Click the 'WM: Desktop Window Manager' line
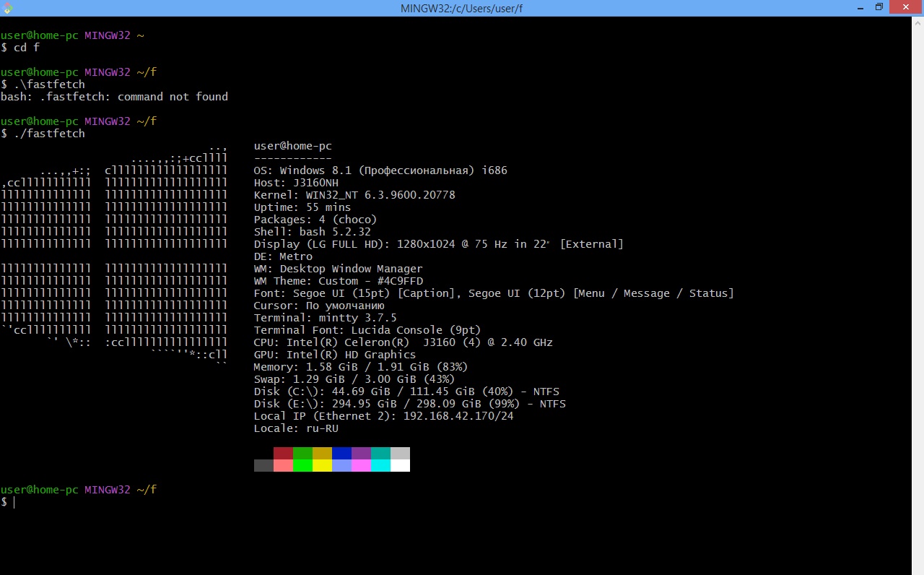Image resolution: width=924 pixels, height=575 pixels. point(339,269)
